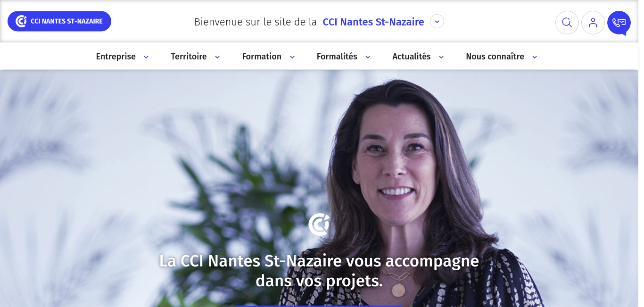Click the white CCI logo on the banner

[319, 224]
